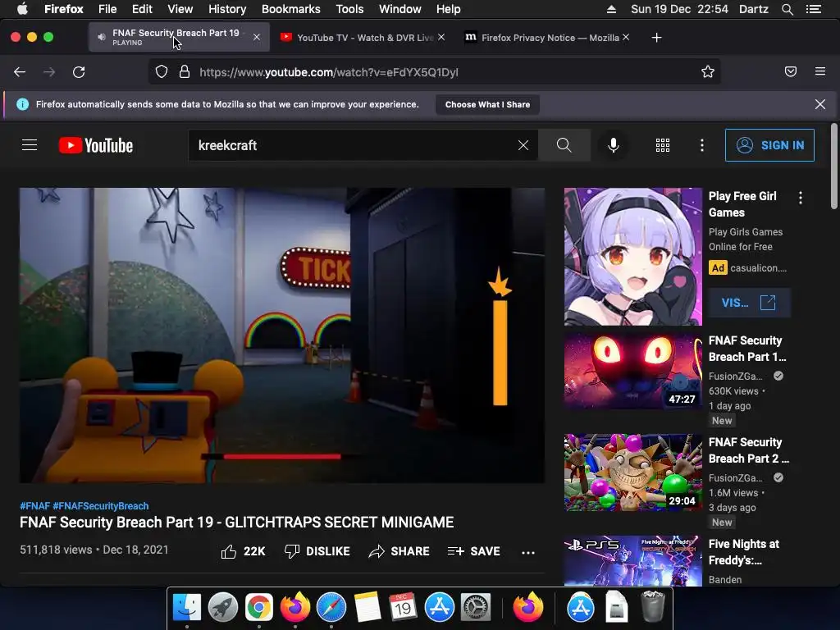The width and height of the screenshot is (840, 630).
Task: Open the Tools menu
Action: point(349,9)
